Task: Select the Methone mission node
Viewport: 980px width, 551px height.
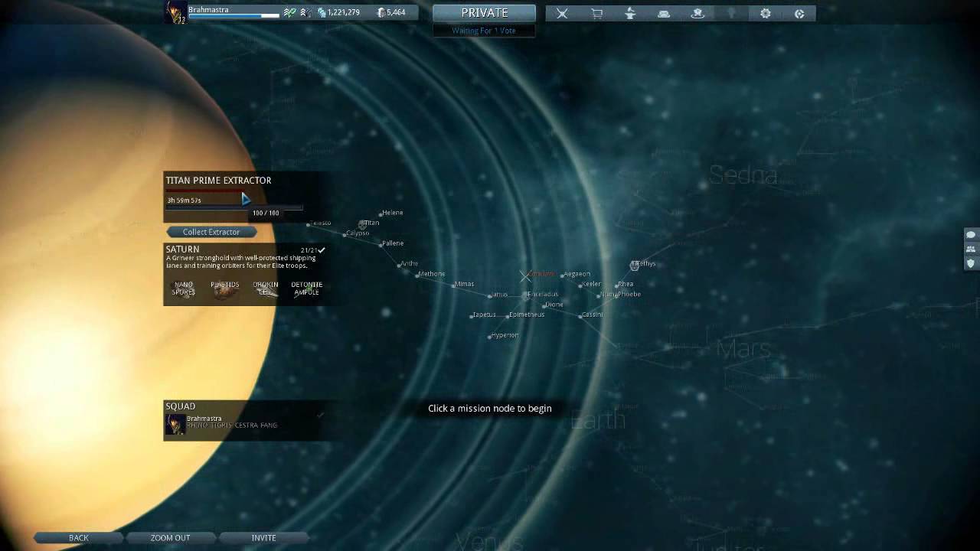Action: tap(417, 275)
